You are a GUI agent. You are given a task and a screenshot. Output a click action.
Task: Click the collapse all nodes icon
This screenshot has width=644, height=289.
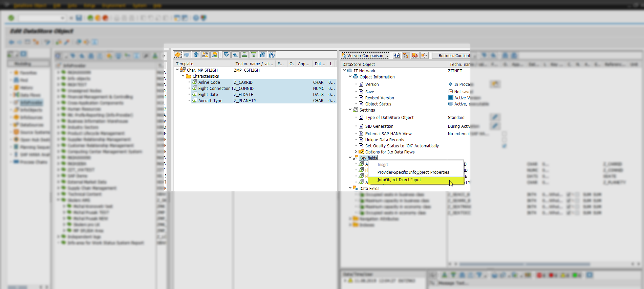point(235,55)
